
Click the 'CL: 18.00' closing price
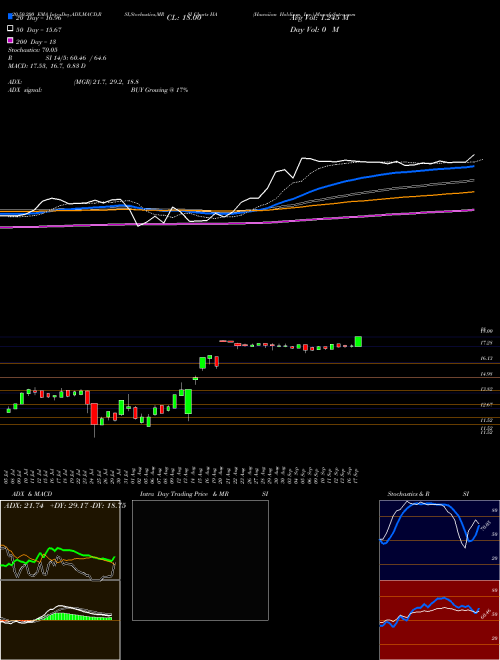[x=184, y=18]
